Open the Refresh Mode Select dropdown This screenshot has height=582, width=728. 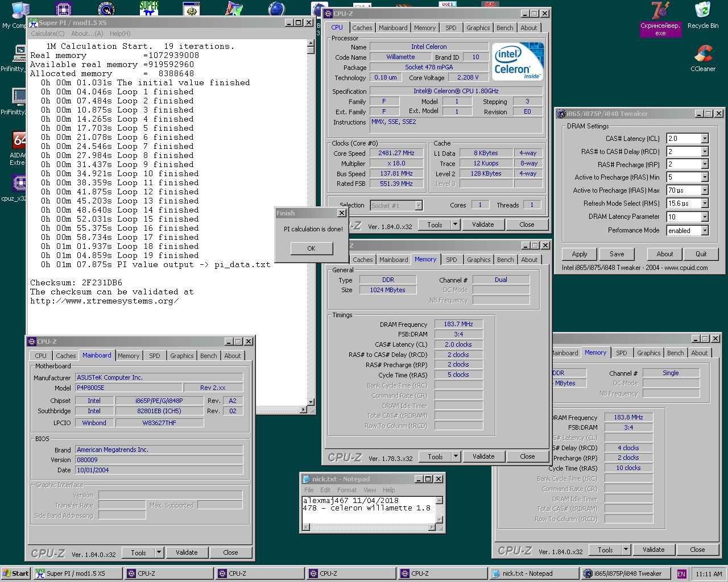click(705, 203)
